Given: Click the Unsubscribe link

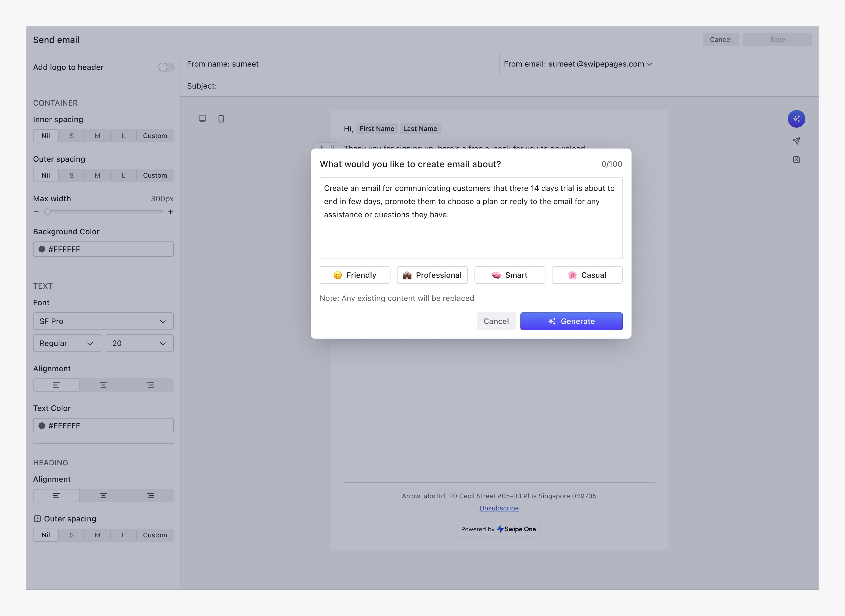Looking at the screenshot, I should (x=499, y=508).
